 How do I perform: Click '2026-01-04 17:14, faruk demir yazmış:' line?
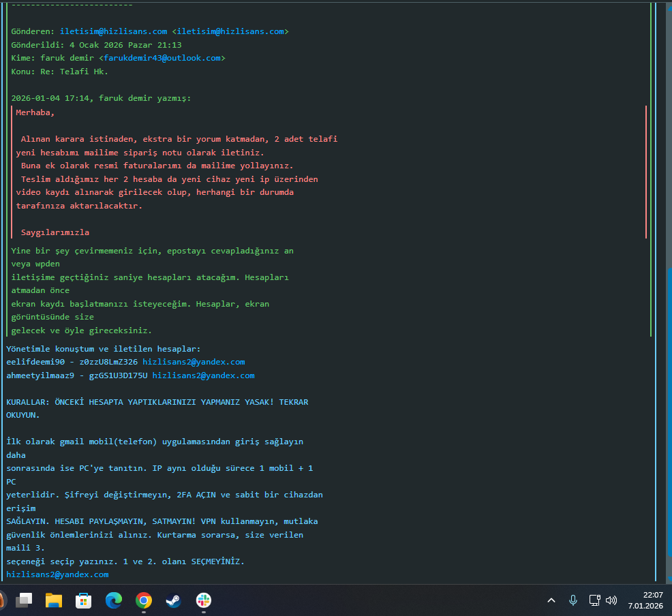[101, 98]
